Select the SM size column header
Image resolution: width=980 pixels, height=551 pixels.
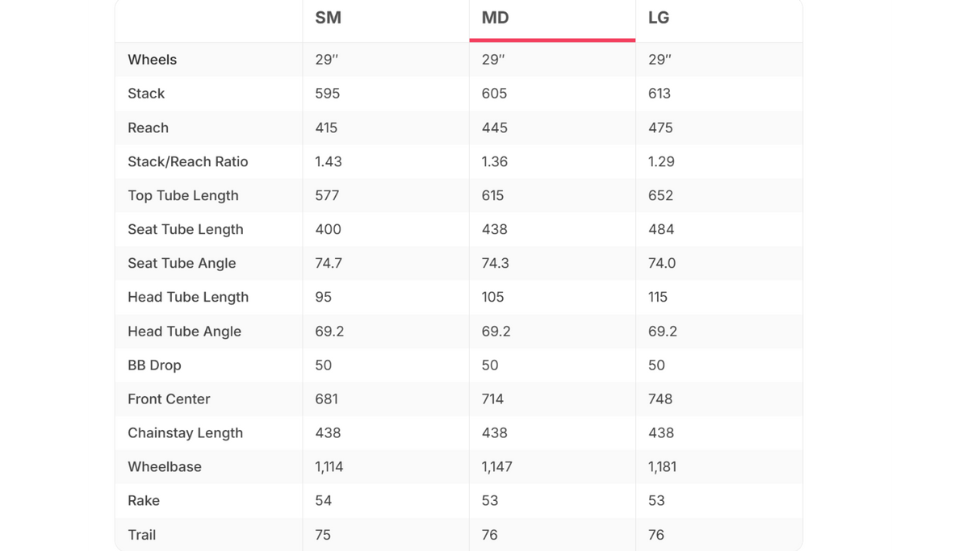coord(328,18)
